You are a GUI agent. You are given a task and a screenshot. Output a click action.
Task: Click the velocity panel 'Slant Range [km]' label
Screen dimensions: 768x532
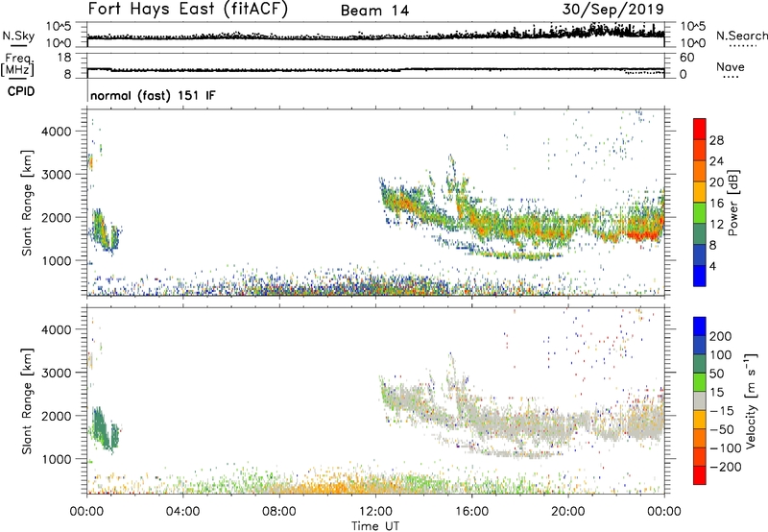pyautogui.click(x=27, y=401)
